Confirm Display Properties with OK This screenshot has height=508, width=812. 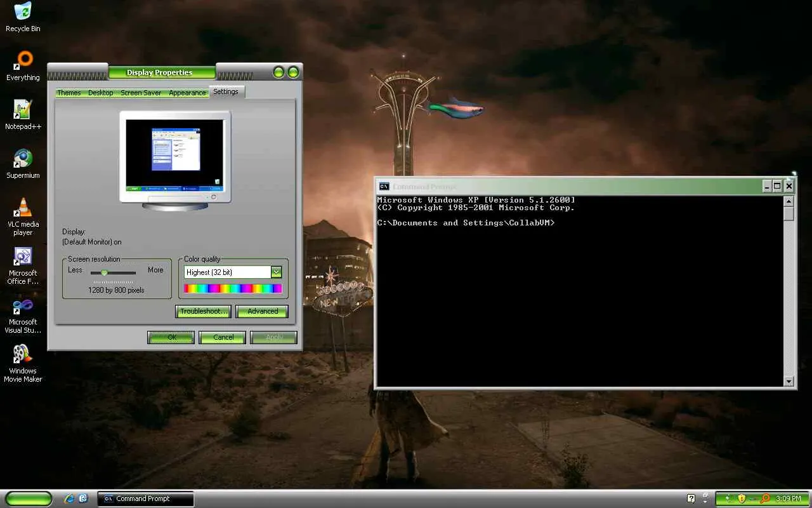171,337
